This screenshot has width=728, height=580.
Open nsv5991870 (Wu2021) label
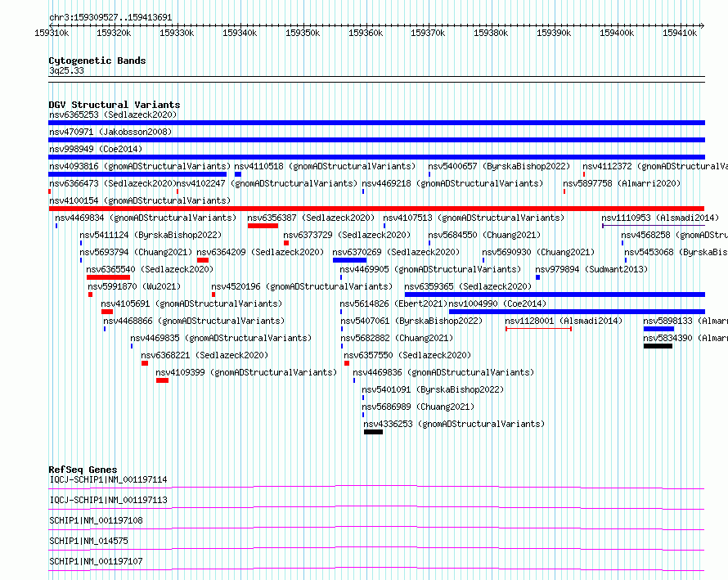point(134,286)
